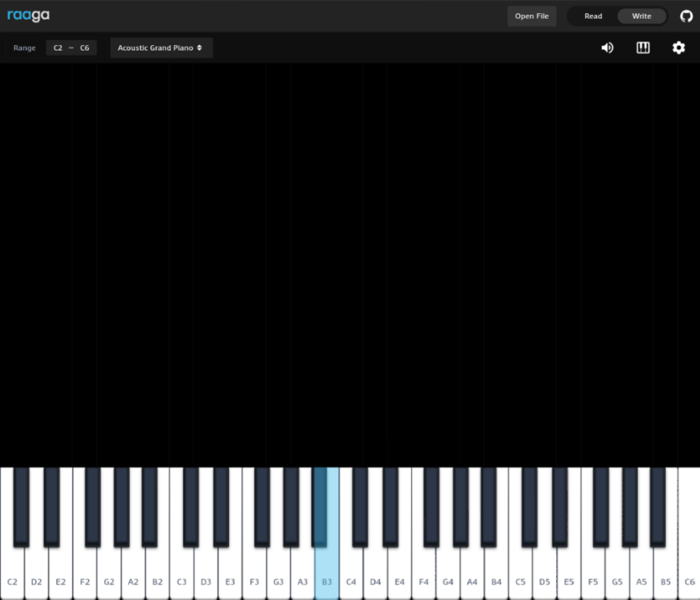Image resolution: width=700 pixels, height=600 pixels.
Task: Click the Read button
Action: (593, 16)
